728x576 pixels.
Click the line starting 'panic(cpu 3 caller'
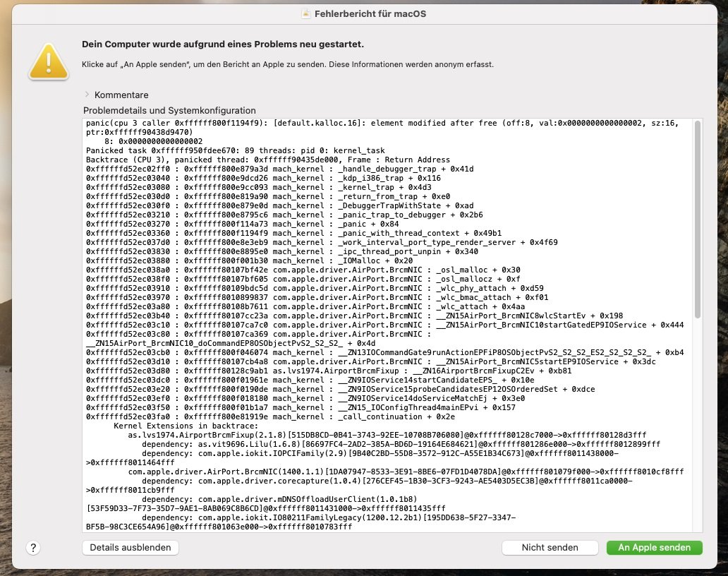click(x=382, y=128)
